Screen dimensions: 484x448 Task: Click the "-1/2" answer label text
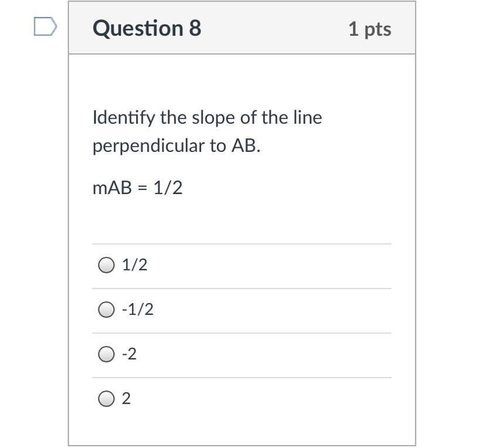tap(138, 310)
